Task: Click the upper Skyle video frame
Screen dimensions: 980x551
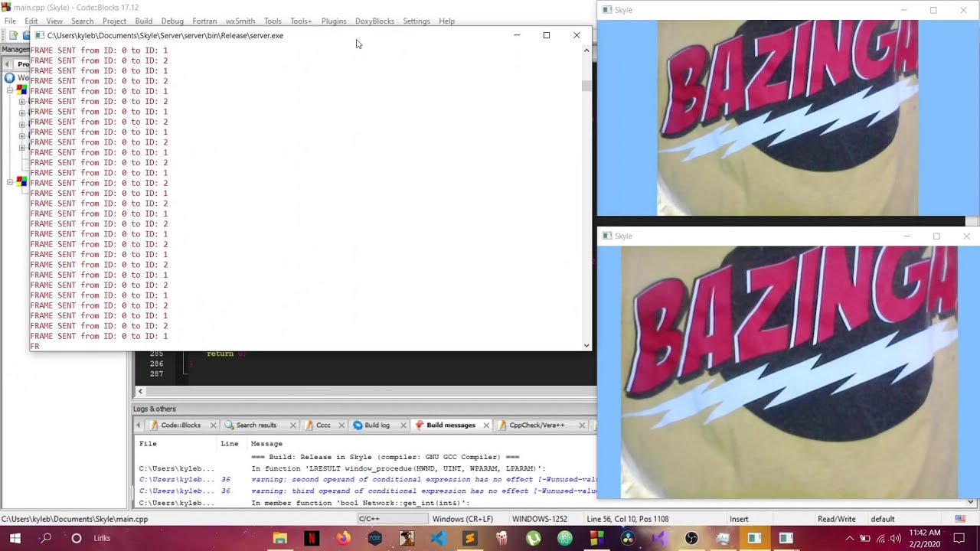Action: 788,118
